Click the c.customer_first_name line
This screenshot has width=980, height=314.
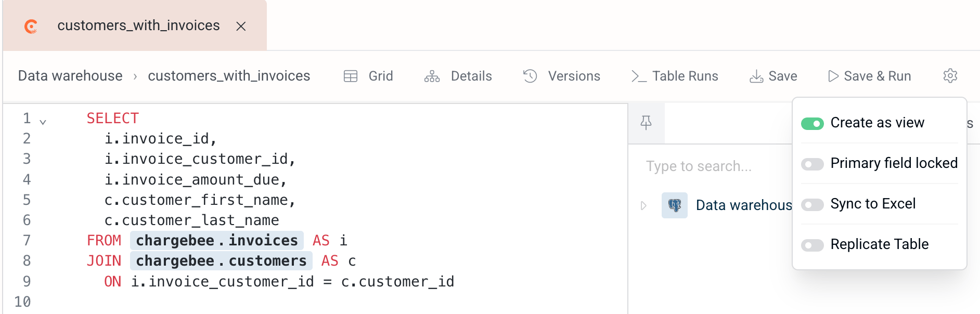pyautogui.click(x=200, y=200)
